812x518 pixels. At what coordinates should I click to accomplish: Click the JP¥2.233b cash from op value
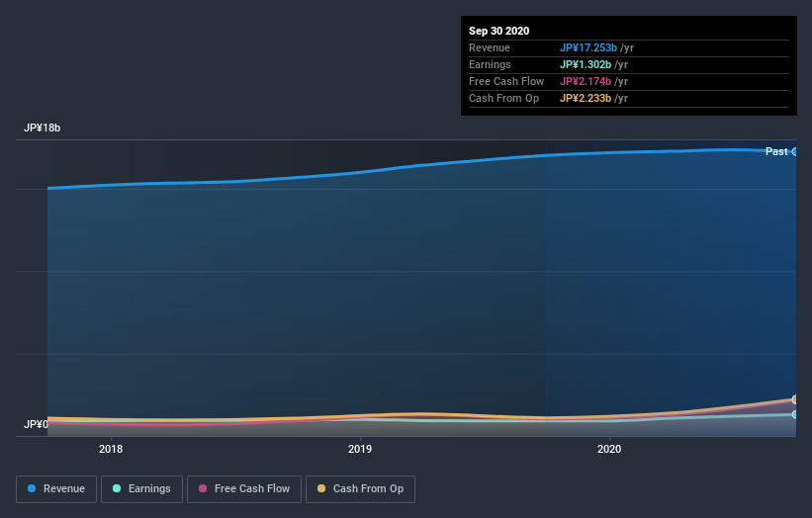pyautogui.click(x=586, y=98)
